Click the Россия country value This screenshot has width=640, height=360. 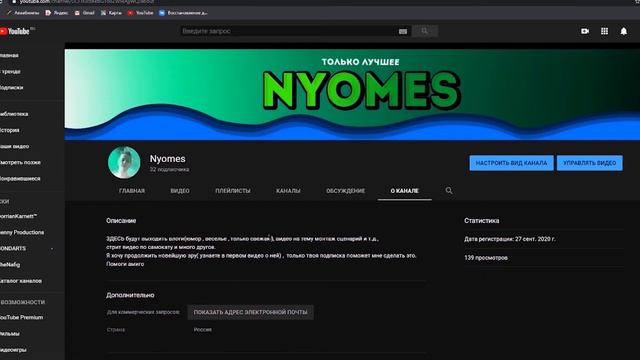pyautogui.click(x=202, y=329)
